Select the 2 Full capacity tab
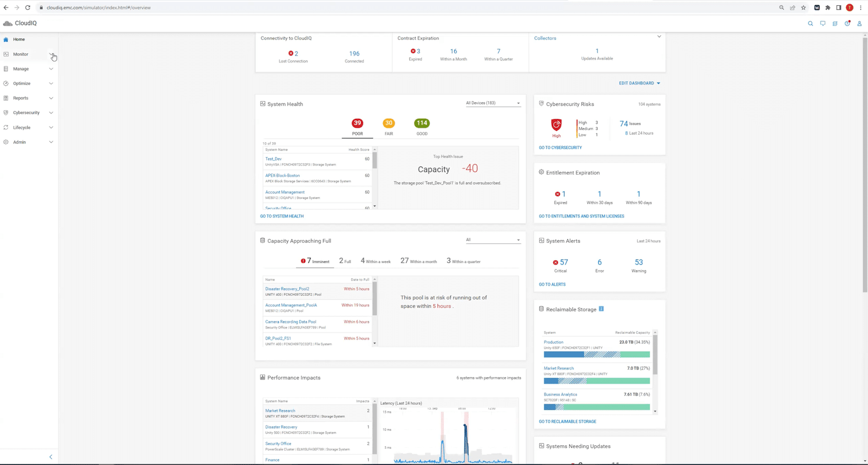Screen dimensions: 868x465 click(x=345, y=261)
